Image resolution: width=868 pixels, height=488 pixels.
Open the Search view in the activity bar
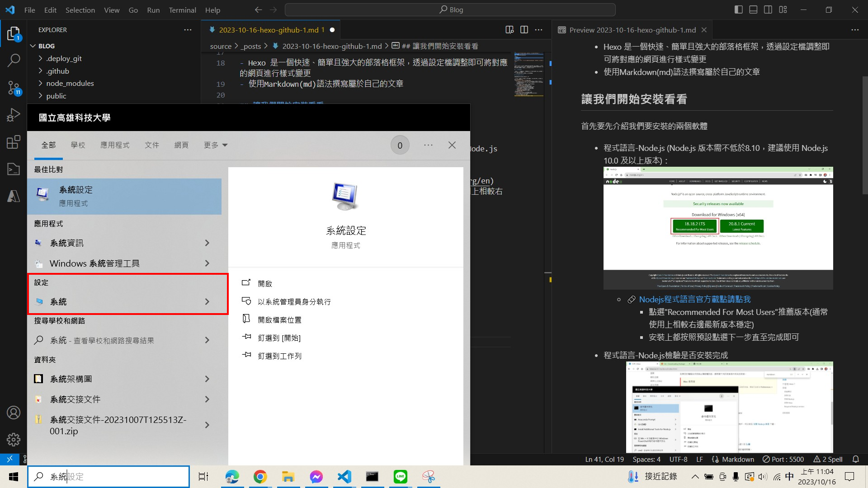pyautogui.click(x=14, y=60)
